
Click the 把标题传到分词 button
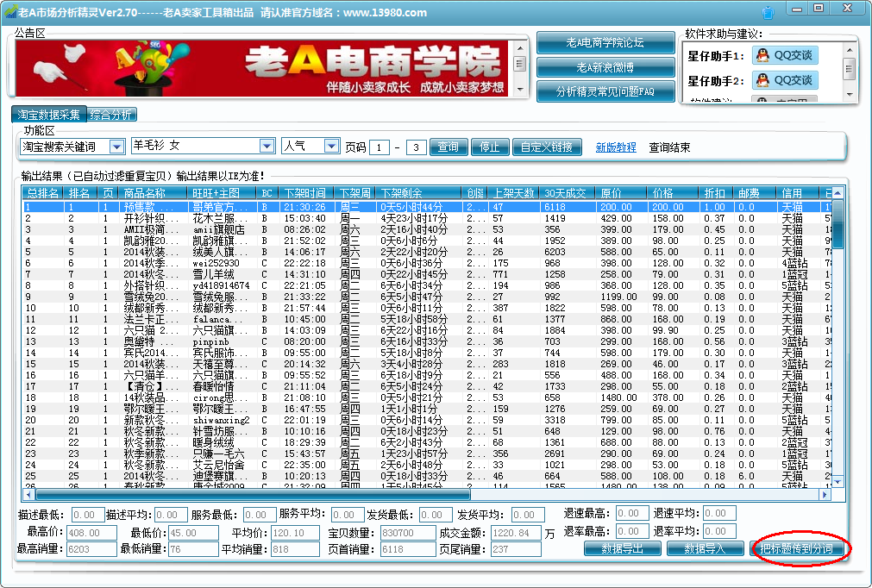pos(797,548)
